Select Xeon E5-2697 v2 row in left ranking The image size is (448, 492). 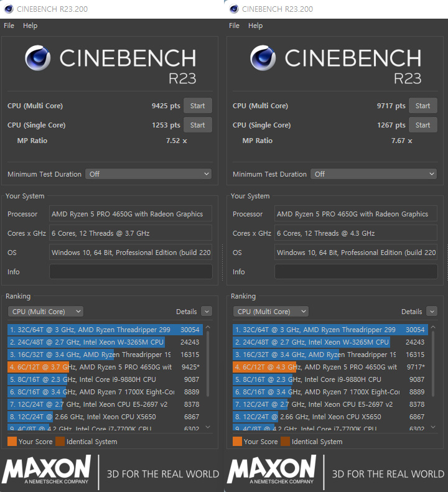click(105, 404)
